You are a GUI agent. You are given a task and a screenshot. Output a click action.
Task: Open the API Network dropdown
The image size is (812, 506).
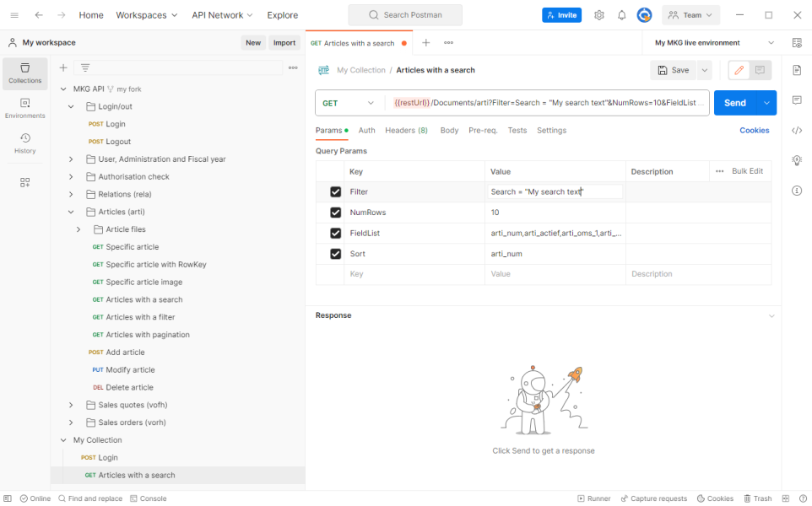pyautogui.click(x=222, y=15)
